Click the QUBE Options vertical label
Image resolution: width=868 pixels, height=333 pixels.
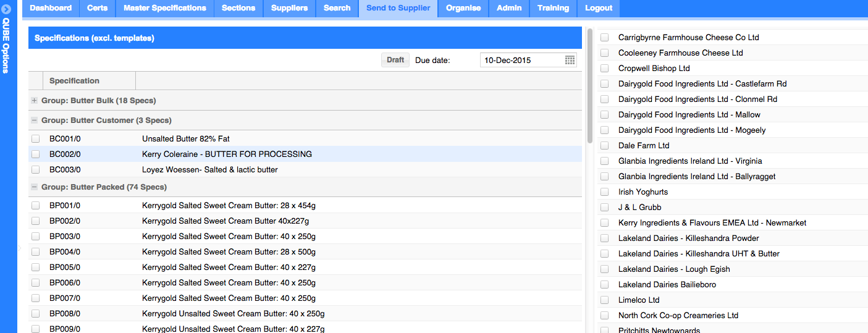pyautogui.click(x=6, y=46)
